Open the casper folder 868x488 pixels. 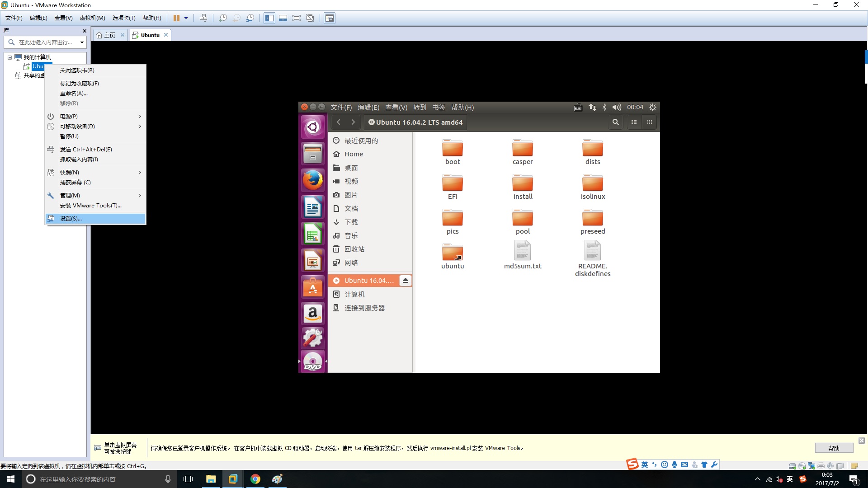522,151
